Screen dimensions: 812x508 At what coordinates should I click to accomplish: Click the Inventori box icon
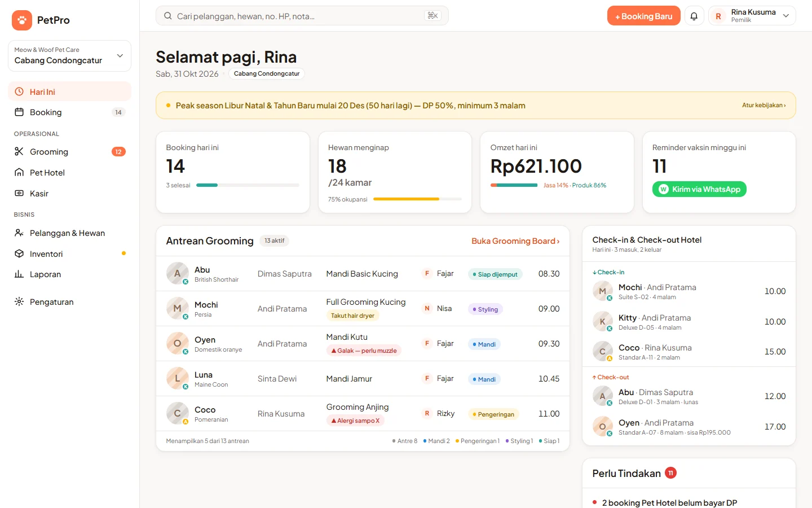click(x=19, y=253)
